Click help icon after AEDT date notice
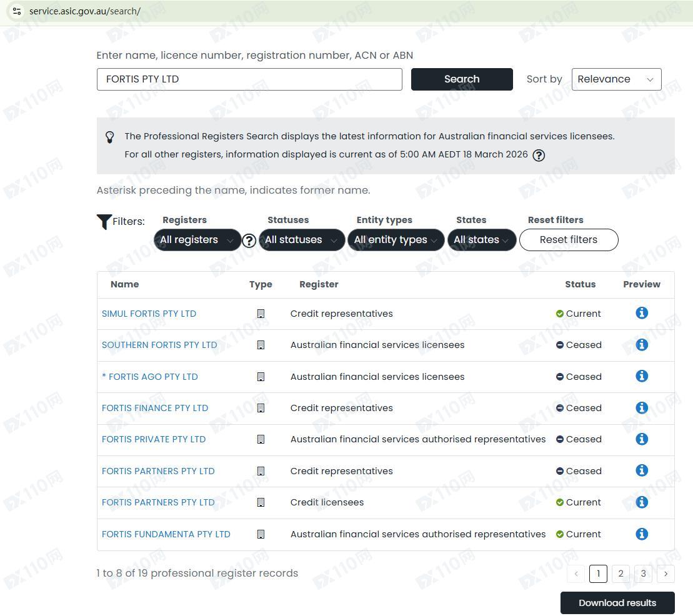Image resolution: width=693 pixels, height=616 pixels. coord(538,155)
